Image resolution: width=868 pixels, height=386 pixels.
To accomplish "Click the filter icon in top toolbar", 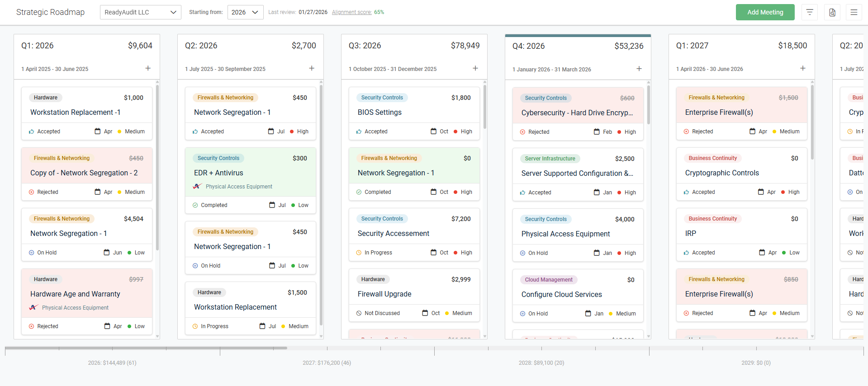I will point(810,12).
